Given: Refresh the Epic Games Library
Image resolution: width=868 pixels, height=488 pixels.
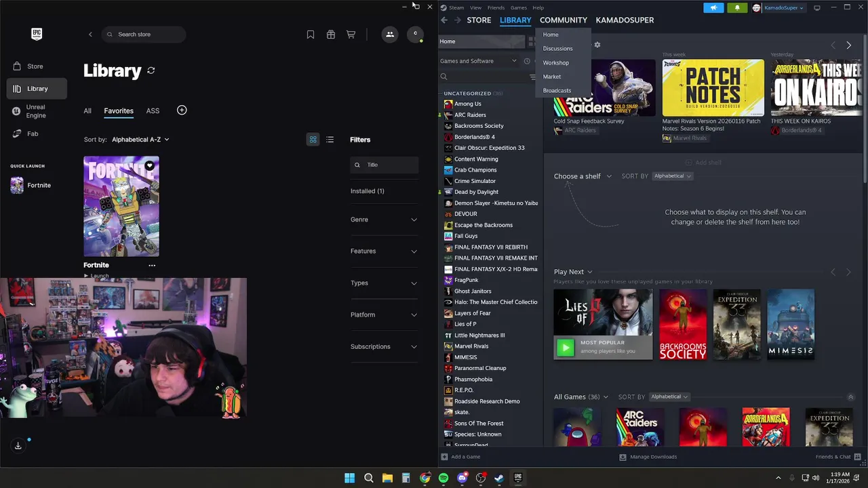Looking at the screenshot, I should point(151,70).
